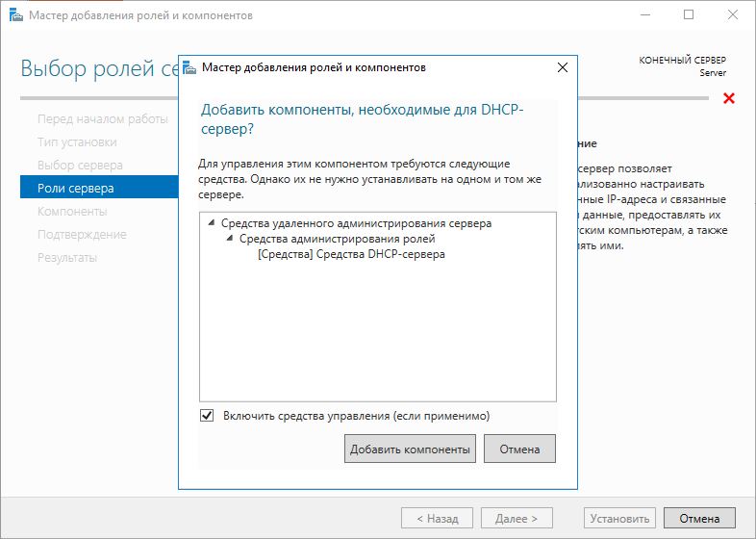Collapse 'Средства администрирования ролей' node
Viewport: 756px width, 539px height.
click(x=229, y=239)
